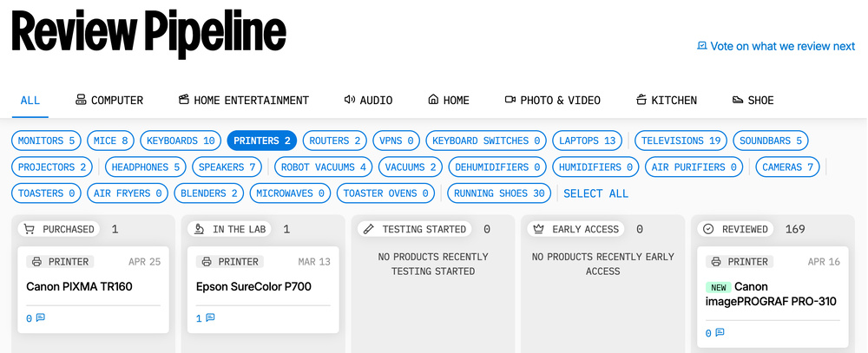Click the Computer category icon
The width and height of the screenshot is (868, 353).
pyautogui.click(x=81, y=100)
